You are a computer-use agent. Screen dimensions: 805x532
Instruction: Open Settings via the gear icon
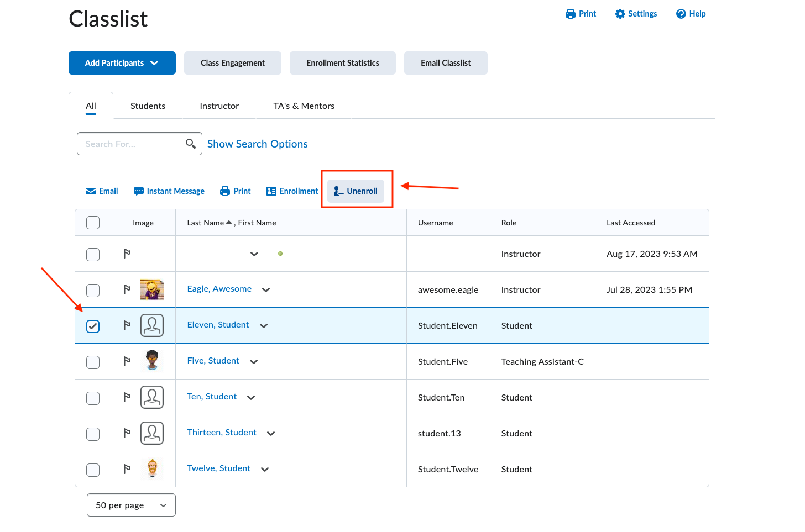620,14
